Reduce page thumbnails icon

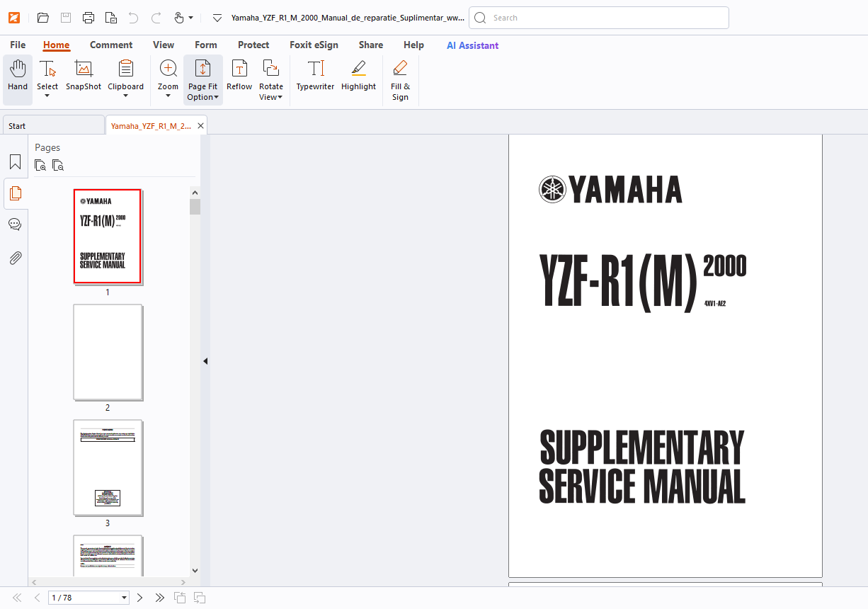(58, 166)
